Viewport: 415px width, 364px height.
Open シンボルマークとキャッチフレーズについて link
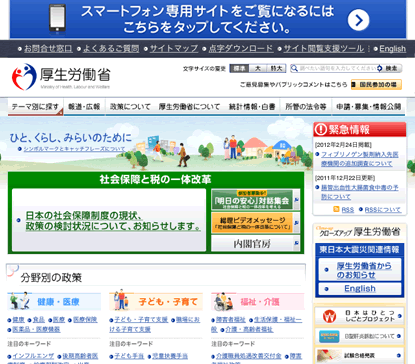click(x=74, y=149)
